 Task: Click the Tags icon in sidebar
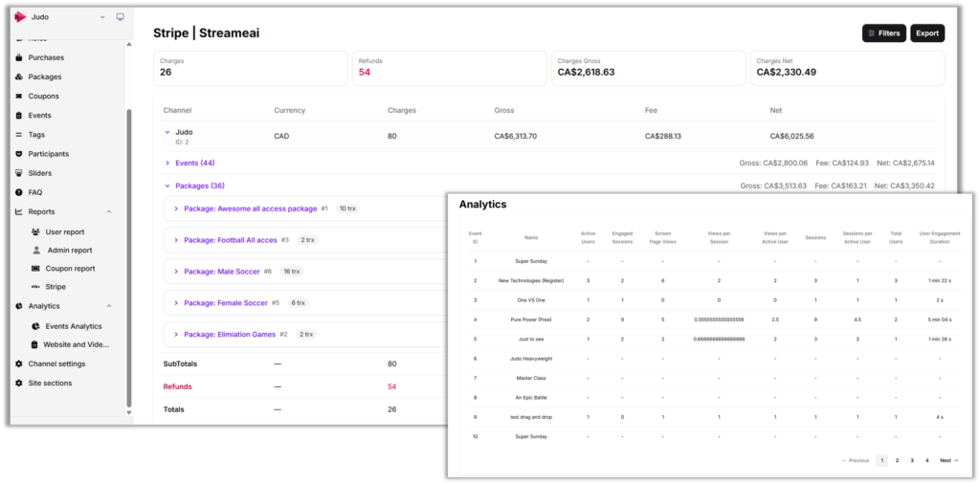coord(19,135)
